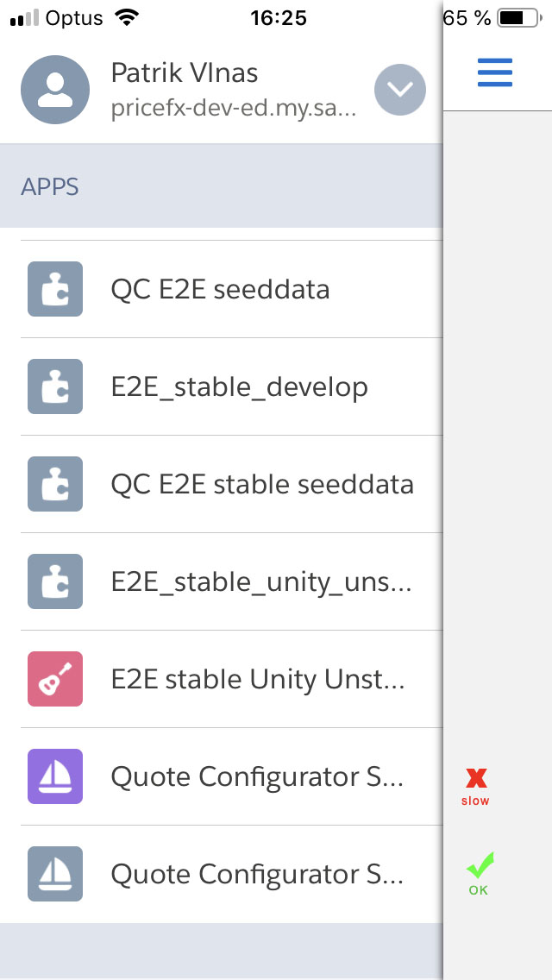552x980 pixels.
Task: Tap the 16:25 clock in status bar
Action: 276,17
